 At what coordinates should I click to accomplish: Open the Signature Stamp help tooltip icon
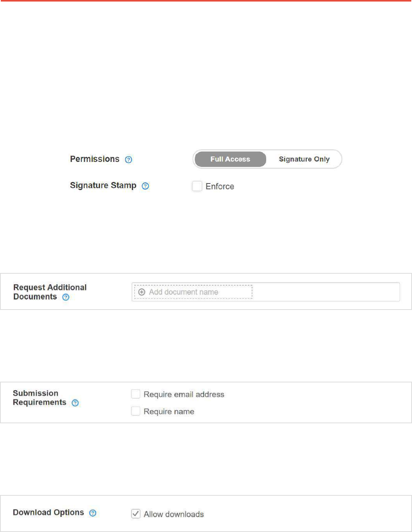click(145, 186)
